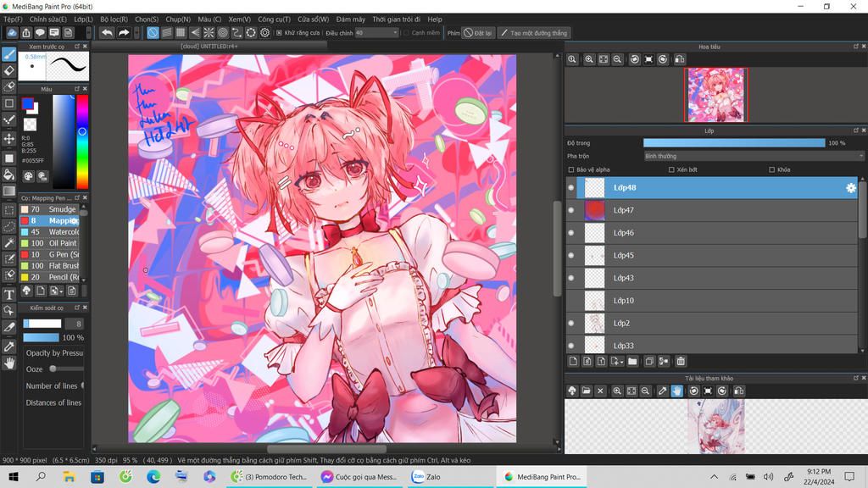The height and width of the screenshot is (488, 868).
Task: Duplicate the current layer icon
Action: coord(649,361)
